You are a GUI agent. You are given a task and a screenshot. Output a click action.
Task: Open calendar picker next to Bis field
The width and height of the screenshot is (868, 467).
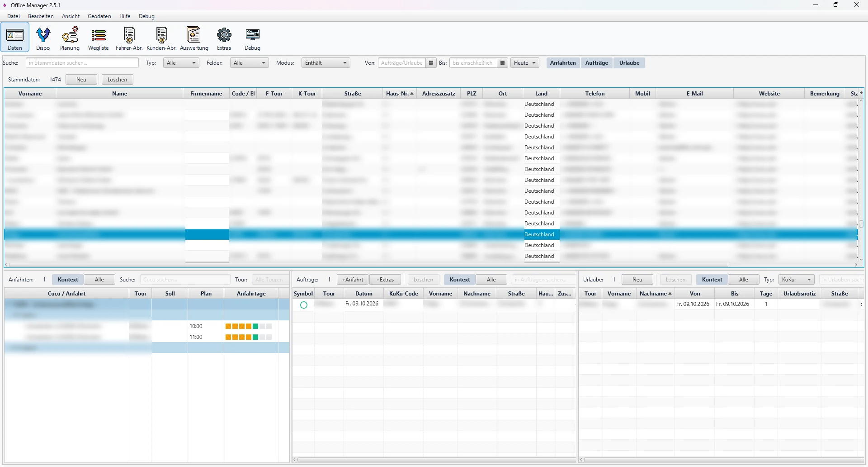[x=503, y=63]
